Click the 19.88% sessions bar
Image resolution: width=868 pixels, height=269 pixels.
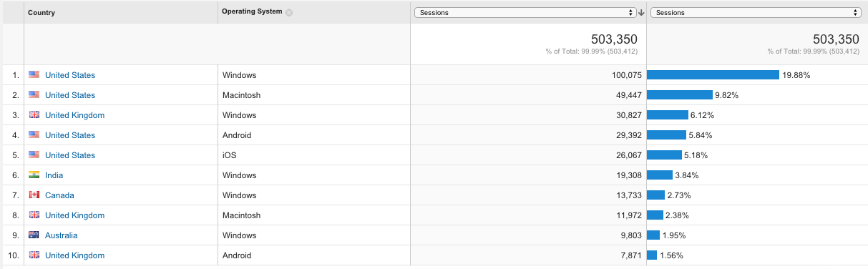tap(713, 75)
